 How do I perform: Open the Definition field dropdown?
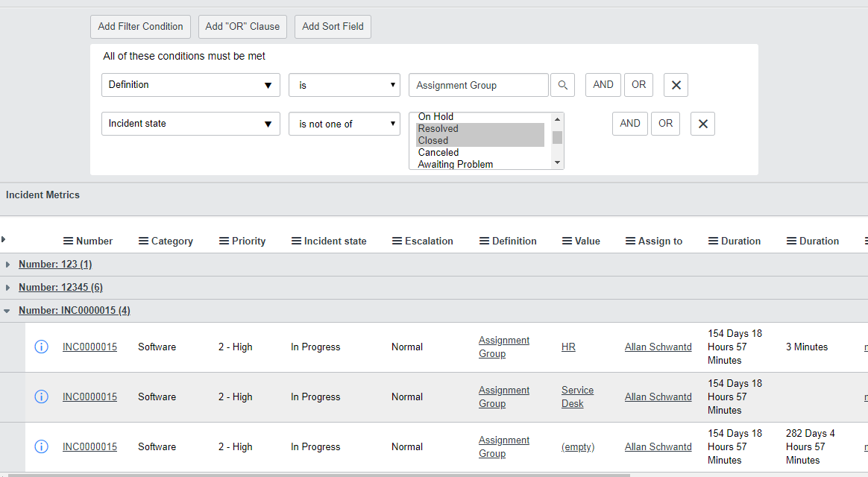pos(191,85)
